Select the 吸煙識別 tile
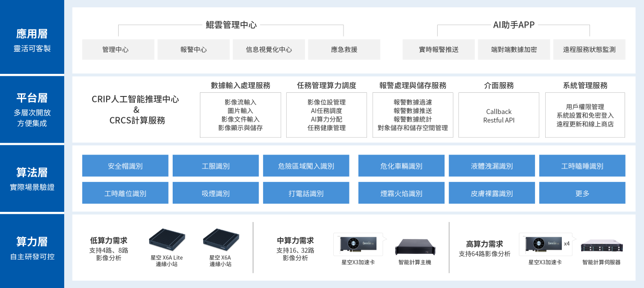 tap(216, 193)
